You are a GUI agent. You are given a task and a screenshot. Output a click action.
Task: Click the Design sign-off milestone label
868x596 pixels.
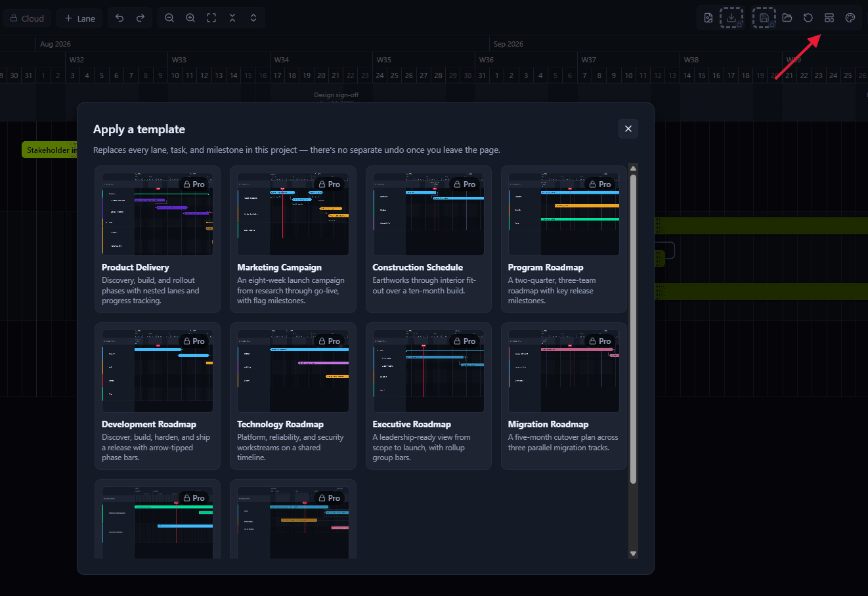(x=336, y=95)
